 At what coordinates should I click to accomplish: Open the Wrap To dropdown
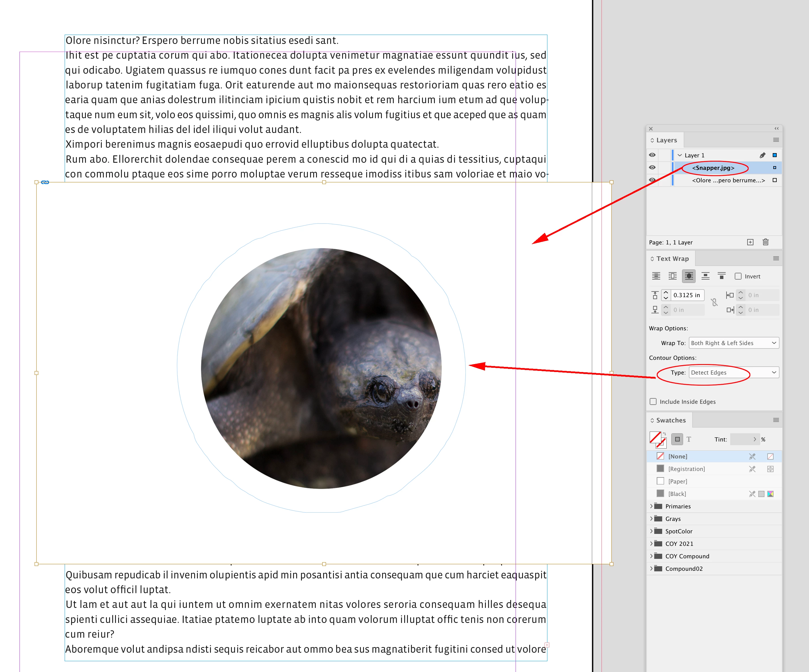point(734,343)
